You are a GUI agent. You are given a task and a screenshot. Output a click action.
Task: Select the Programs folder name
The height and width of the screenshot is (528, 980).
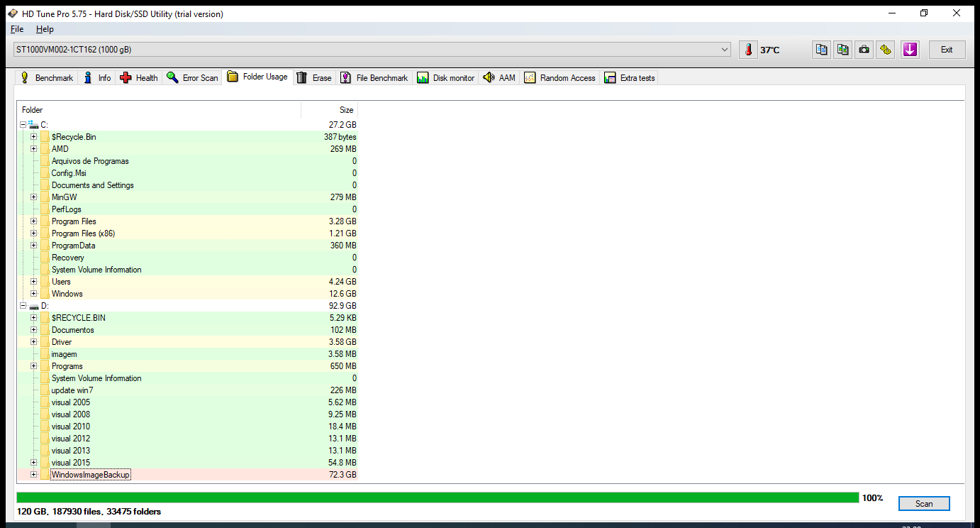(x=67, y=366)
